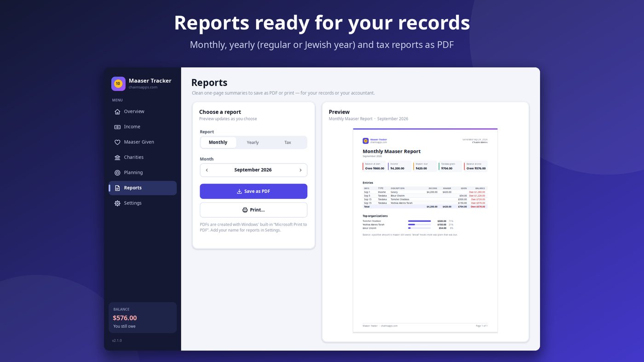Image resolution: width=644 pixels, height=362 pixels.
Task: Click the Maaser due $420.00 card in the preview
Action: pos(425,166)
